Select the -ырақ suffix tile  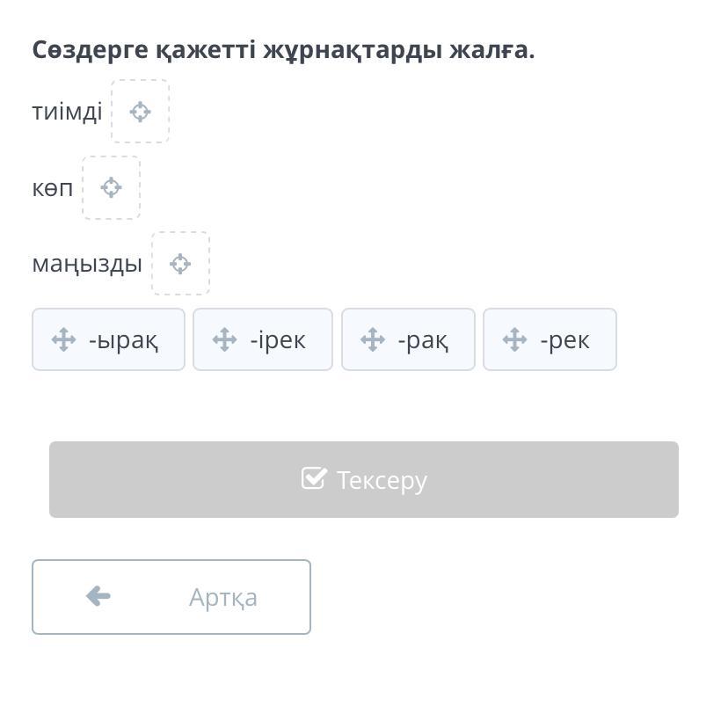109,339
